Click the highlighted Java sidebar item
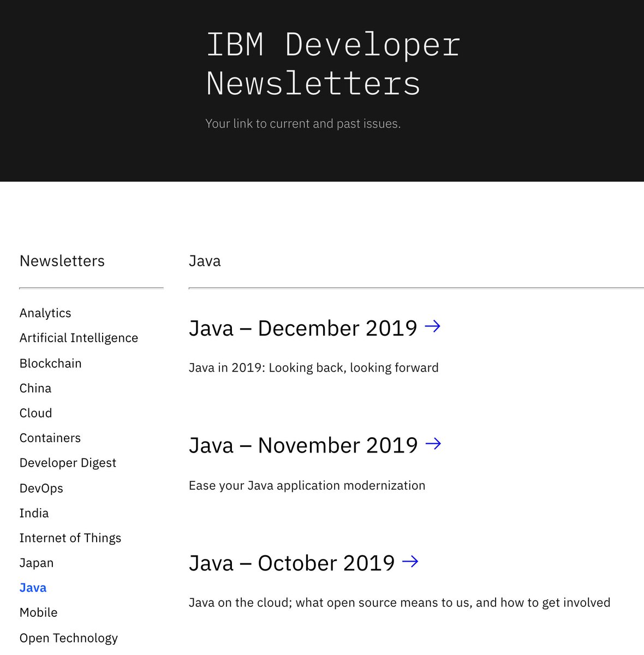The width and height of the screenshot is (644, 655). [33, 588]
